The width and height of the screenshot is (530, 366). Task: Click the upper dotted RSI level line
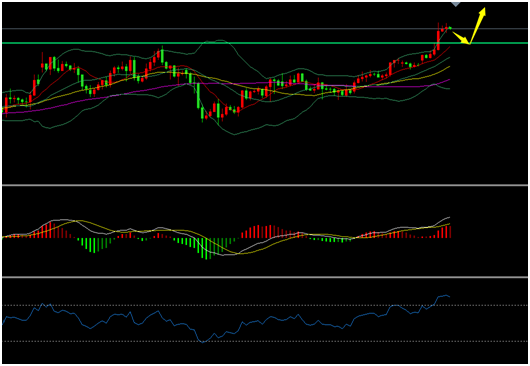265,306
